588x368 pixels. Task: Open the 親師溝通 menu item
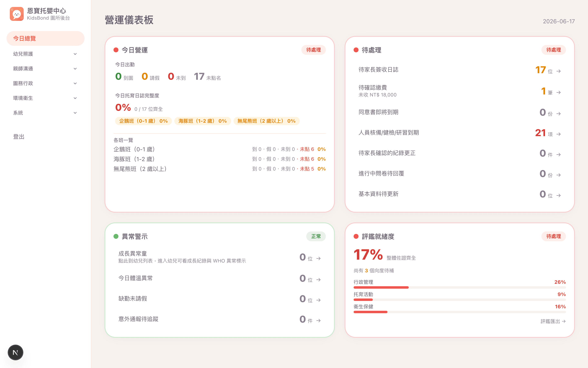[46, 69]
